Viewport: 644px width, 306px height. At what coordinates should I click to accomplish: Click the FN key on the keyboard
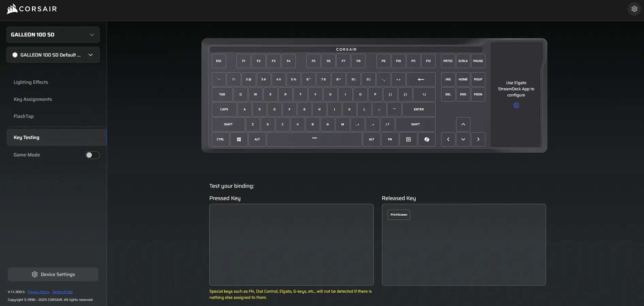click(390, 139)
